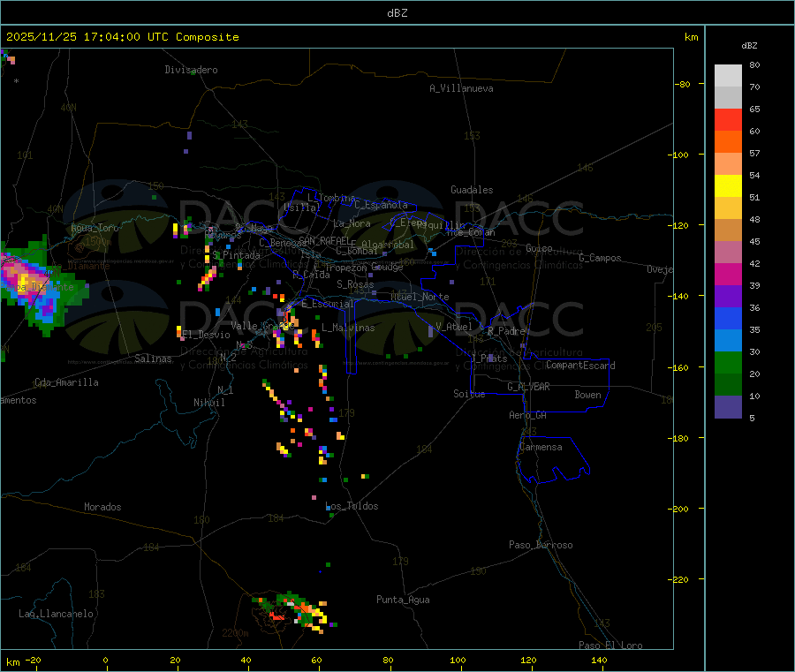Screen dimensions: 795x672
Task: Click the R_Padre location label
Action: 506,331
